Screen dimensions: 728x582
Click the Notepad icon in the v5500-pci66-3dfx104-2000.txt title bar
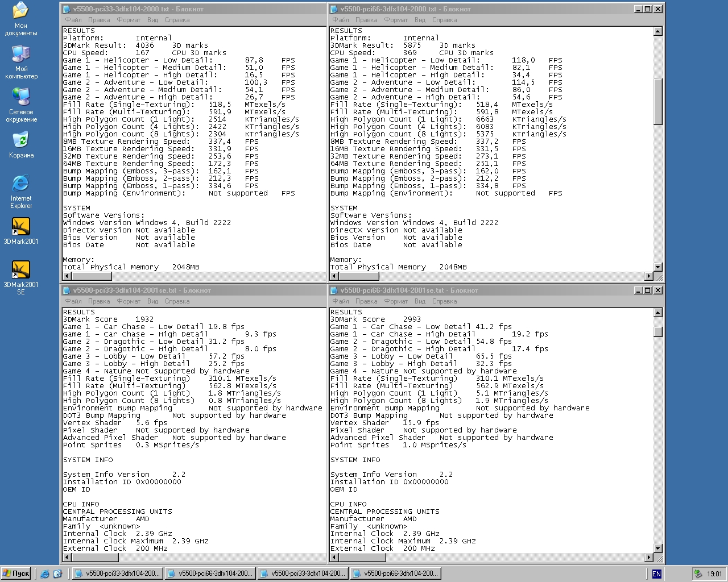(334, 9)
